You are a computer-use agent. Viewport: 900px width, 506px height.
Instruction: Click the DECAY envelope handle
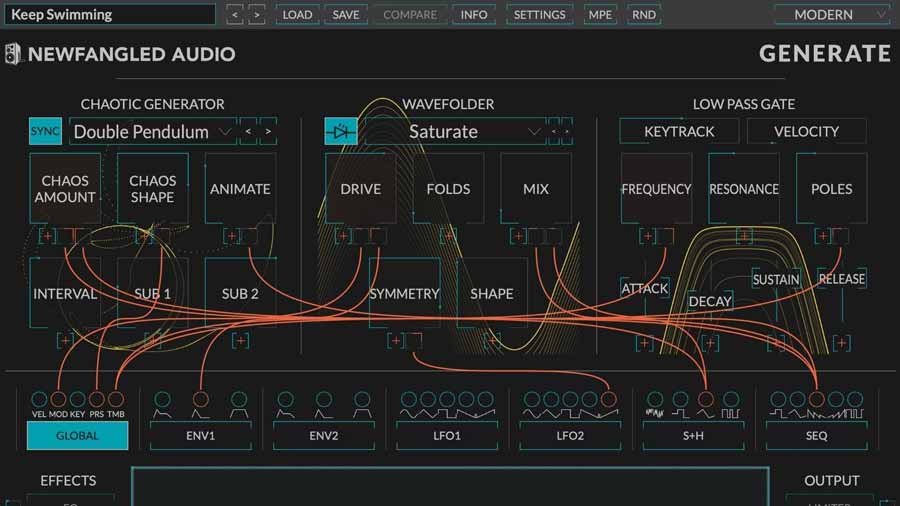coord(710,301)
